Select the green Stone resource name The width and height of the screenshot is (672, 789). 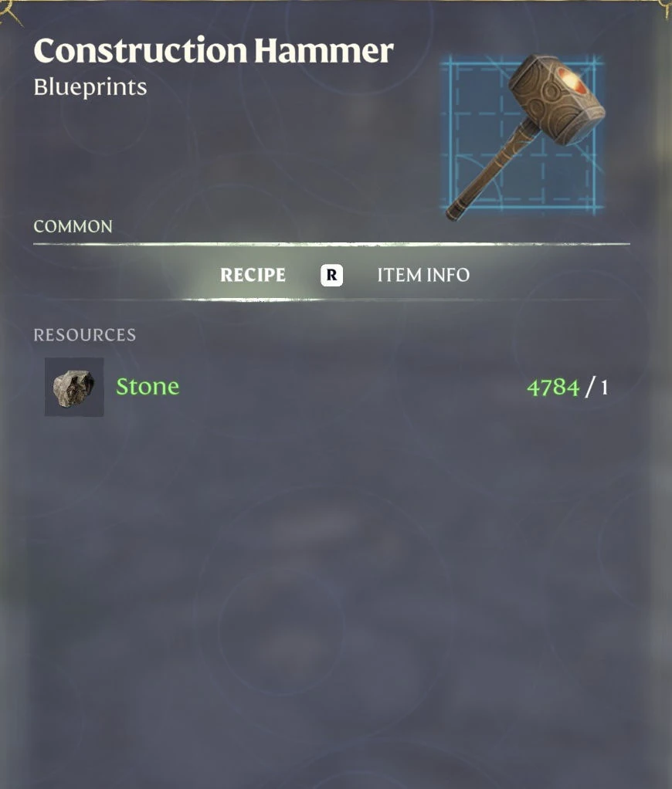click(x=148, y=387)
